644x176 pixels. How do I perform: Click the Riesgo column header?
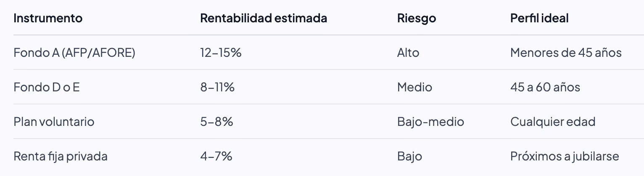[x=417, y=18]
